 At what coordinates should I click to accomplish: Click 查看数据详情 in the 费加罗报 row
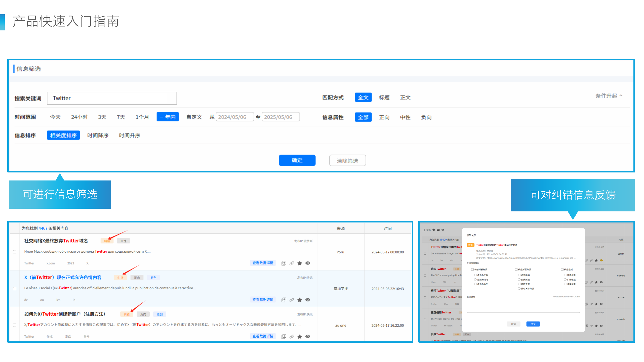(x=263, y=300)
